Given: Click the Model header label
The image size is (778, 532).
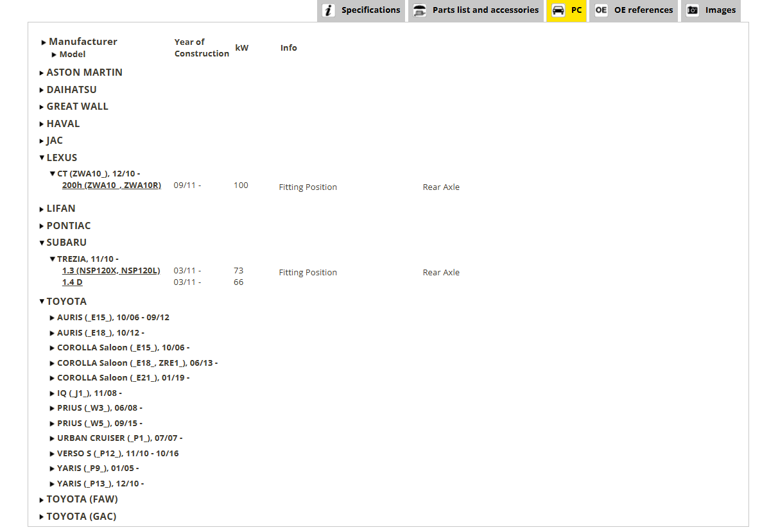Looking at the screenshot, I should 73,55.
